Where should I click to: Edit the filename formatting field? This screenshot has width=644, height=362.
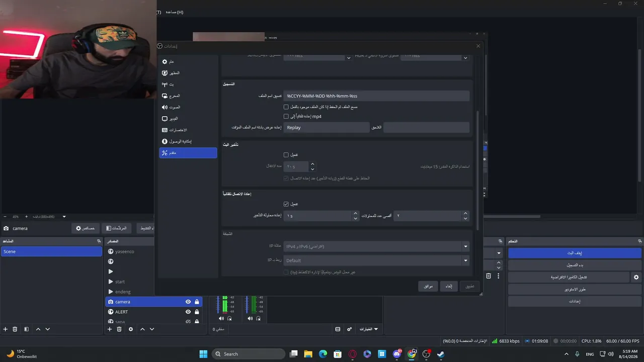376,96
